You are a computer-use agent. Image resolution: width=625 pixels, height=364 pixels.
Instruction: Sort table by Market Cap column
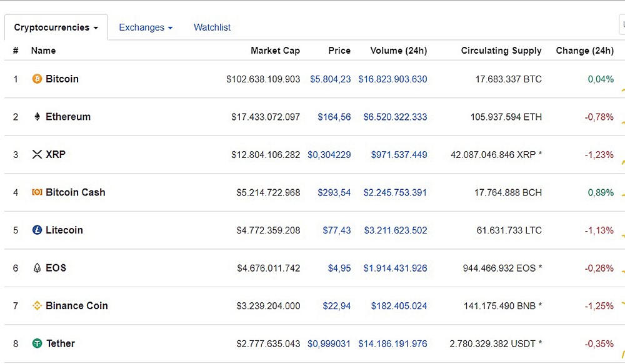[275, 51]
